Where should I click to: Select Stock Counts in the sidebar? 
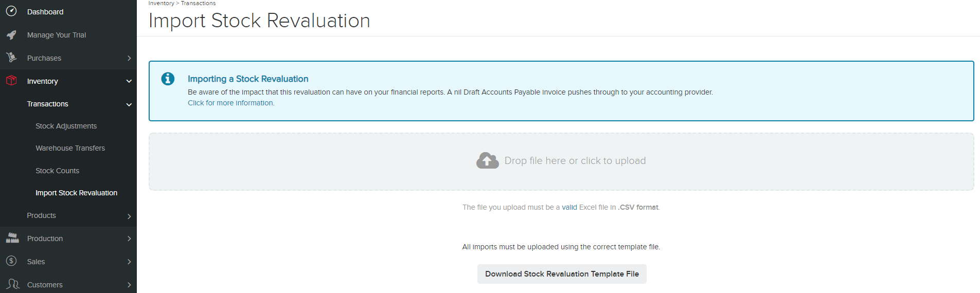pos(57,171)
